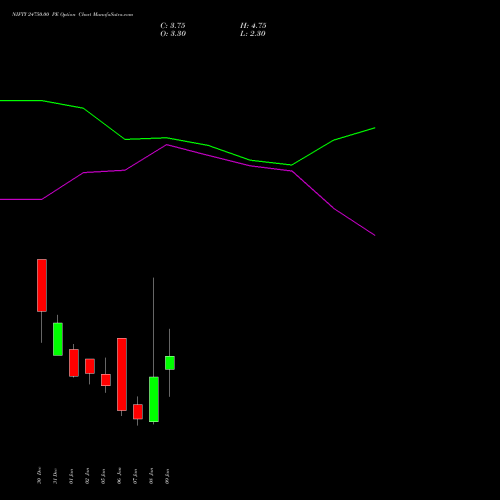Select the 07 Jan date label
This screenshot has height=500, width=500.
point(135,476)
